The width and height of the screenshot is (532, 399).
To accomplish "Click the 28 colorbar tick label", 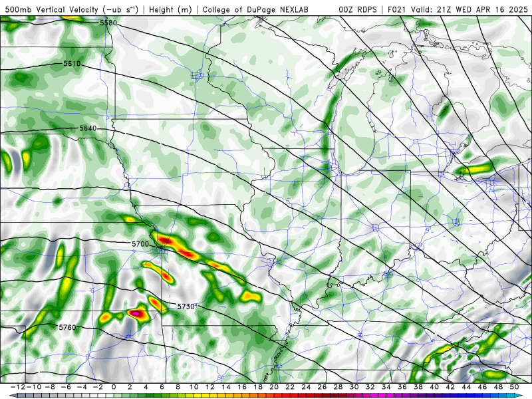I will (338, 387).
